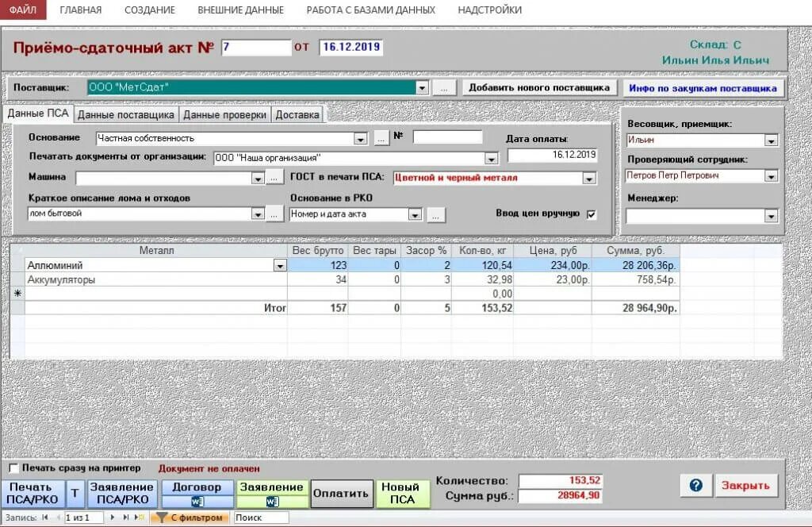Image resolution: width=812 pixels, height=527 pixels.
Task: Go to first record navigation arrow
Action: coord(45,517)
